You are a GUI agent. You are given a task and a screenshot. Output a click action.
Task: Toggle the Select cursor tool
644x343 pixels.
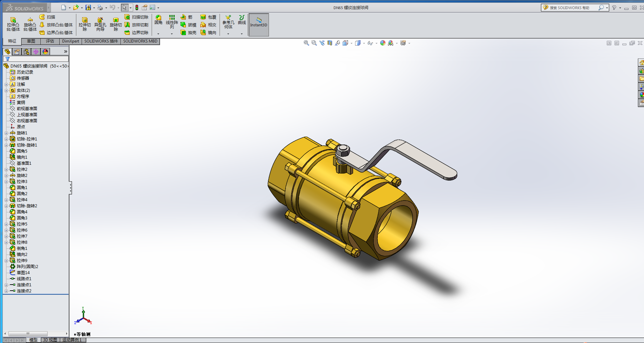coord(125,7)
